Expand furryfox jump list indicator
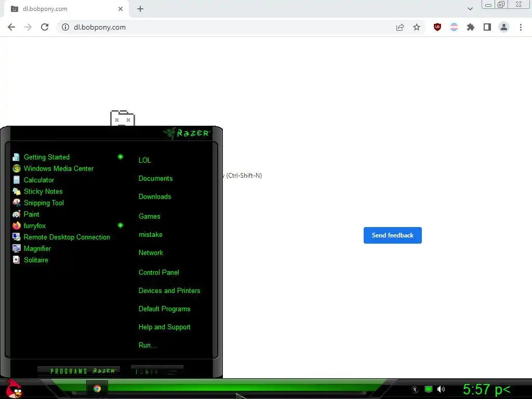This screenshot has height=399, width=532. pos(120,225)
